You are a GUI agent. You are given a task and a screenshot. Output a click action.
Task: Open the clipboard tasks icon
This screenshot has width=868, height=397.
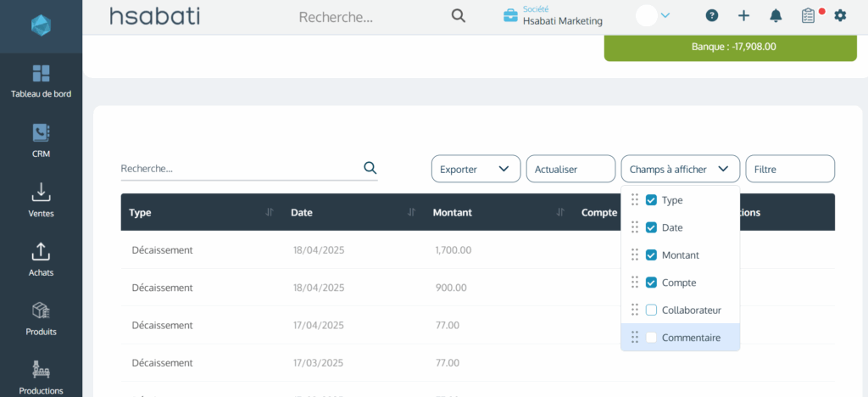pos(808,15)
